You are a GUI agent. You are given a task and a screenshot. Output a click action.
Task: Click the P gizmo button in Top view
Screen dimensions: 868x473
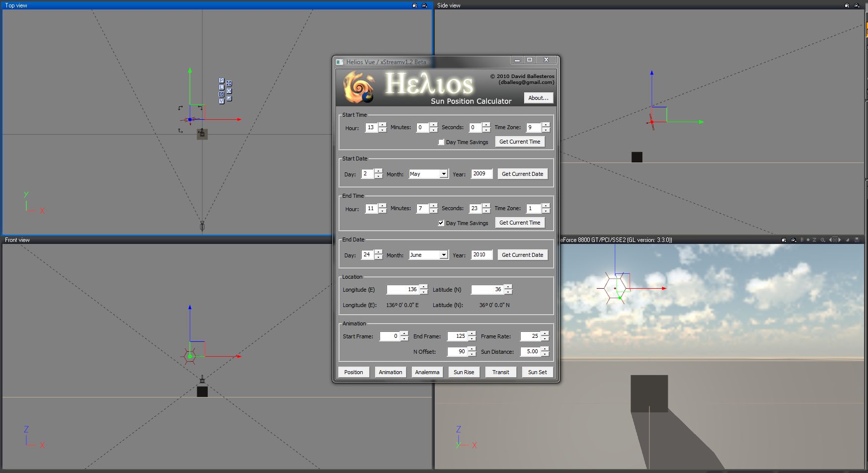[x=221, y=80]
